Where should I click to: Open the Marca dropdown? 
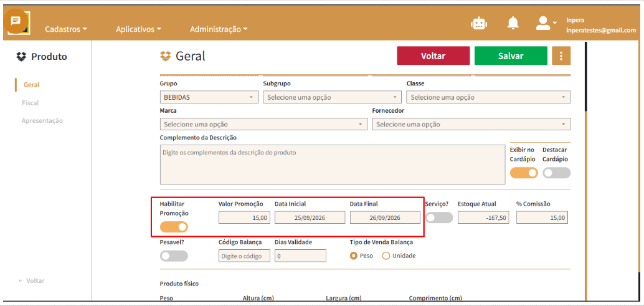pyautogui.click(x=263, y=124)
